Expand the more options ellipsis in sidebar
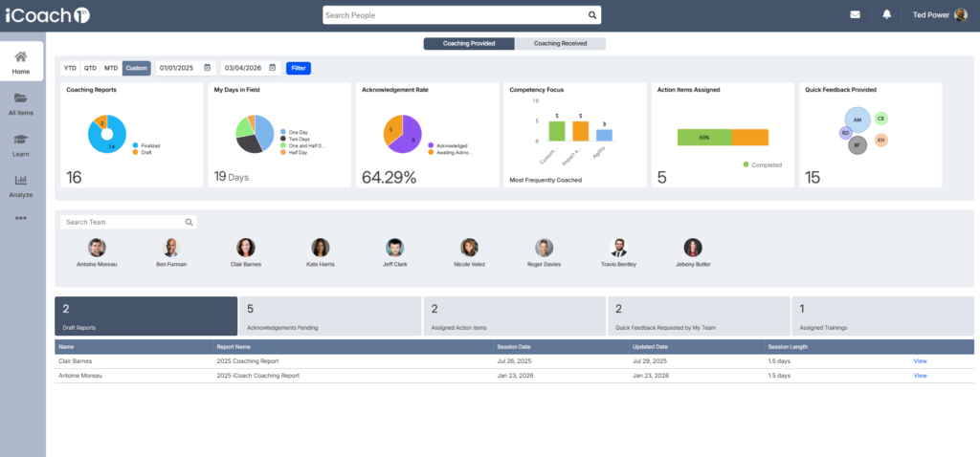 [21, 218]
